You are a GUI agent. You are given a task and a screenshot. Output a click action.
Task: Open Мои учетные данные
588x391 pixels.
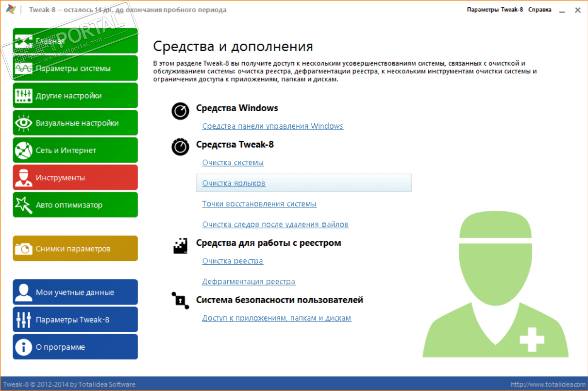point(75,292)
